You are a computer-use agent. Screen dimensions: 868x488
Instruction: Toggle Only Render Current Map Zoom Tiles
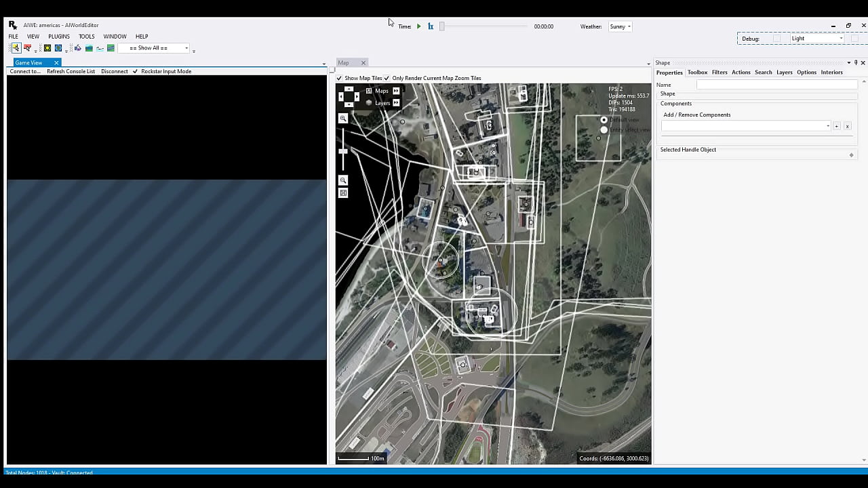pos(387,79)
